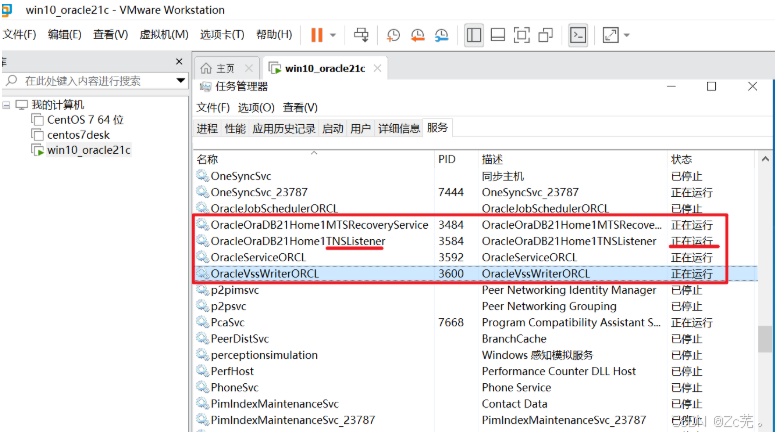Select PerfHost service row

click(474, 372)
